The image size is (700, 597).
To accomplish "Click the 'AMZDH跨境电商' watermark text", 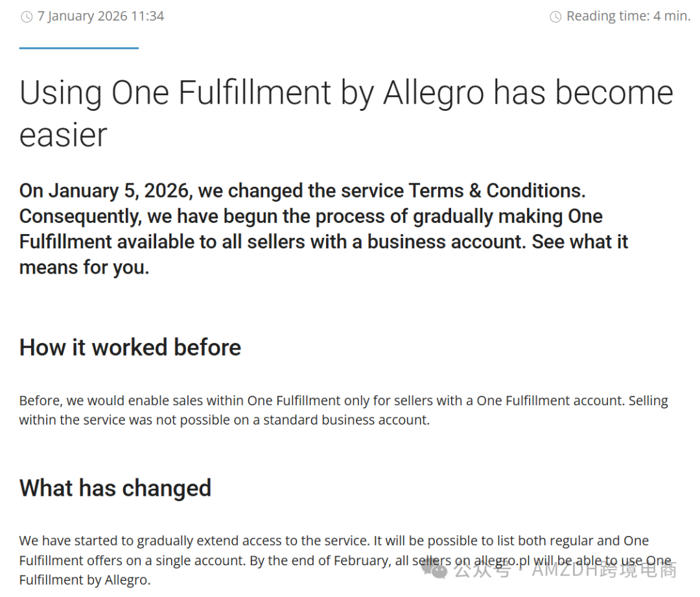I will click(604, 570).
